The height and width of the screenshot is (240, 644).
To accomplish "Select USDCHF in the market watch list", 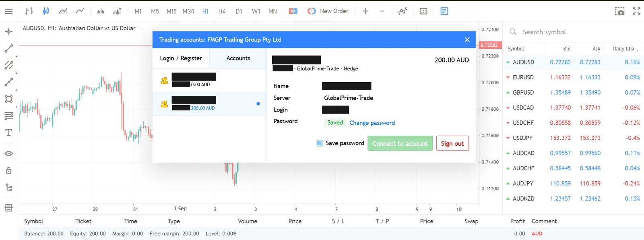I will (x=573, y=123).
